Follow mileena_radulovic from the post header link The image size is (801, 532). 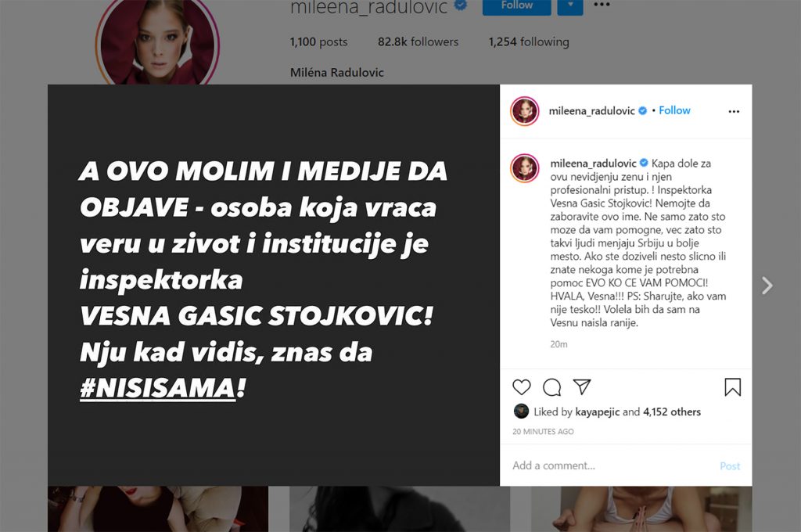pos(674,110)
